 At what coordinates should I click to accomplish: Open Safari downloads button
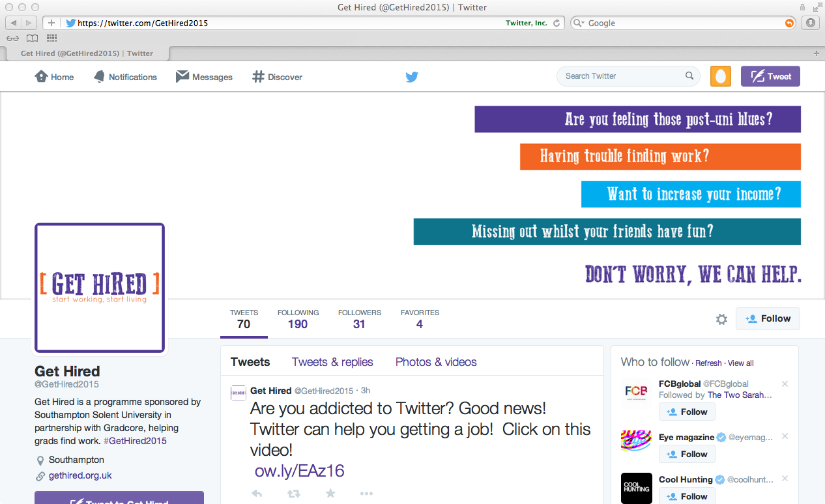811,23
